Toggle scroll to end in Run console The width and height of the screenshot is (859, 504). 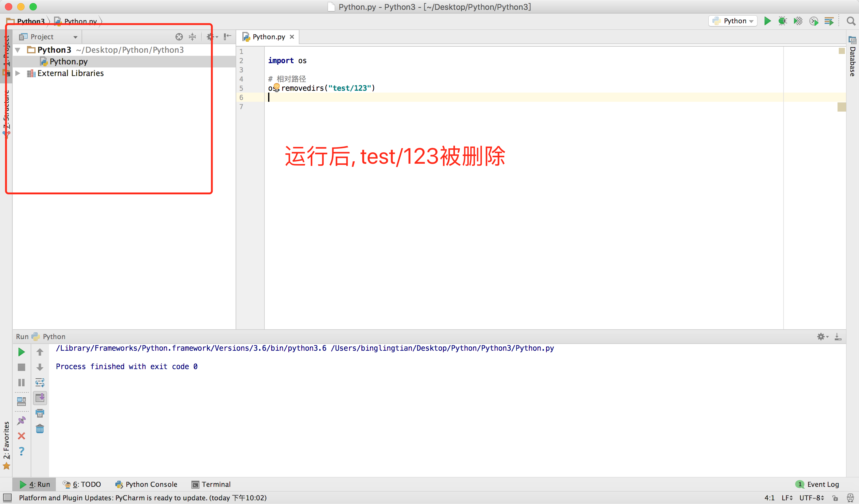pyautogui.click(x=40, y=398)
